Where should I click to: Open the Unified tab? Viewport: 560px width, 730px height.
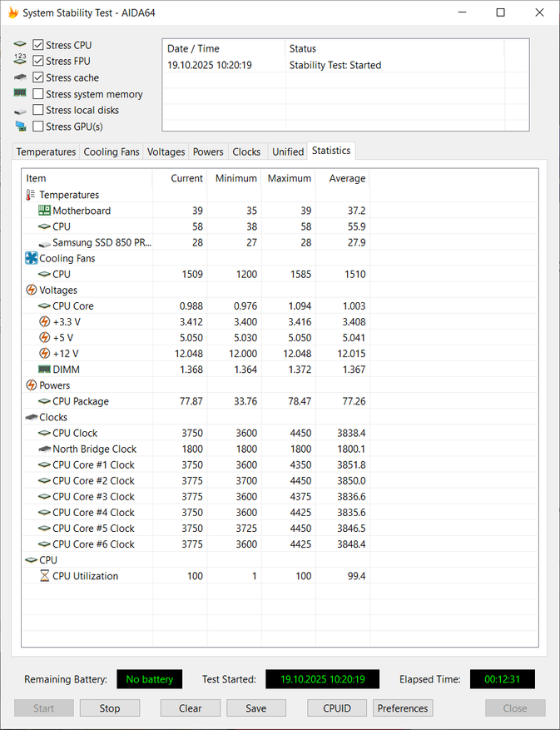click(x=288, y=151)
